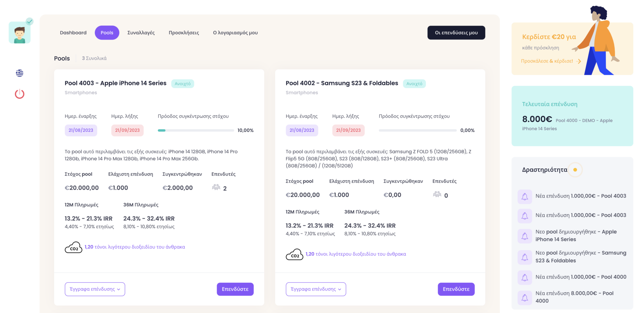Screen dimensions: 644x313
Task: Click Επενδύστε button for Pool 4003
Action: point(235,289)
